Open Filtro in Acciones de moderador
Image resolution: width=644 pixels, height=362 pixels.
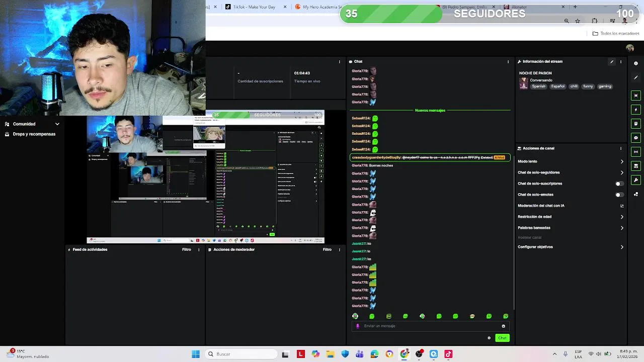[x=327, y=249]
